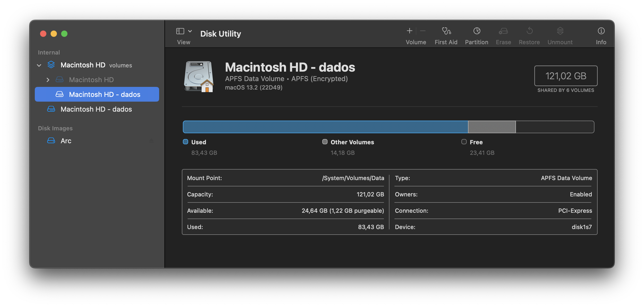644x307 pixels.
Task: Click the Restore arrow icon
Action: click(x=529, y=31)
